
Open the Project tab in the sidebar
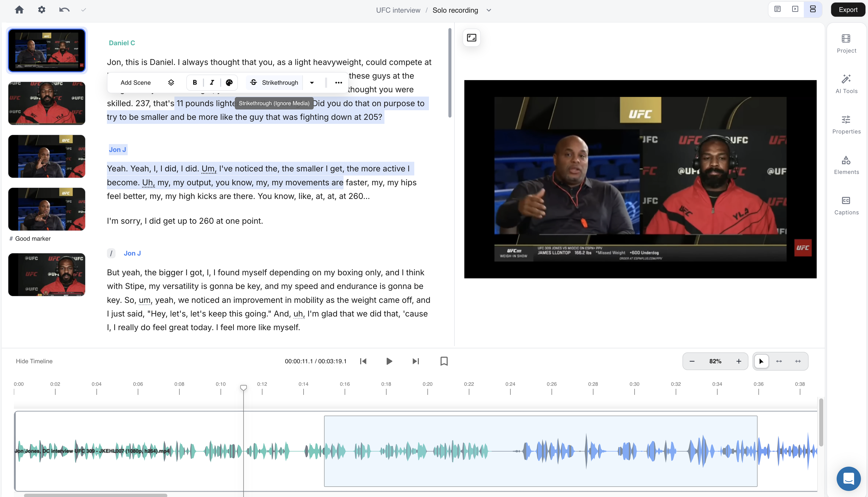point(846,43)
